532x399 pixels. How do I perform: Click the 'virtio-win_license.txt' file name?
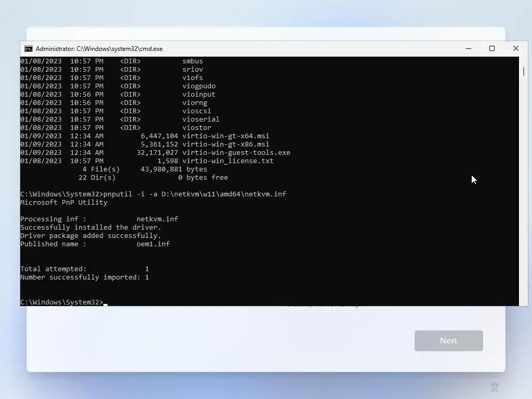coord(228,161)
